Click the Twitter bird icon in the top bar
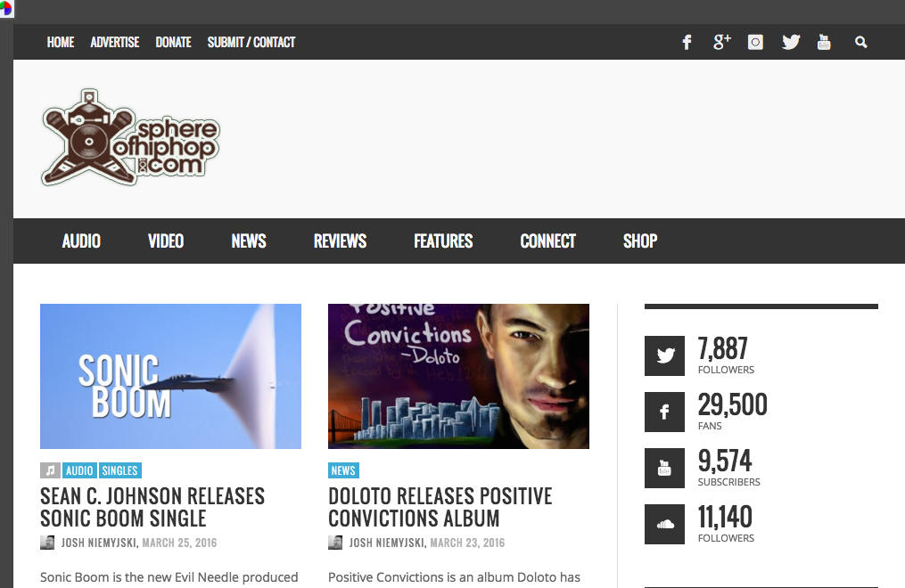The image size is (905, 588). click(x=791, y=42)
